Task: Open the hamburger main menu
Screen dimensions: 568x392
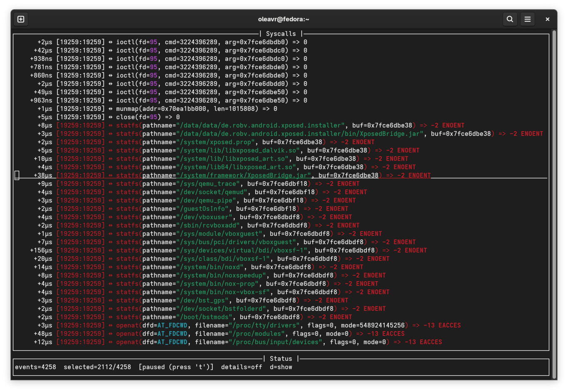Action: coord(527,19)
